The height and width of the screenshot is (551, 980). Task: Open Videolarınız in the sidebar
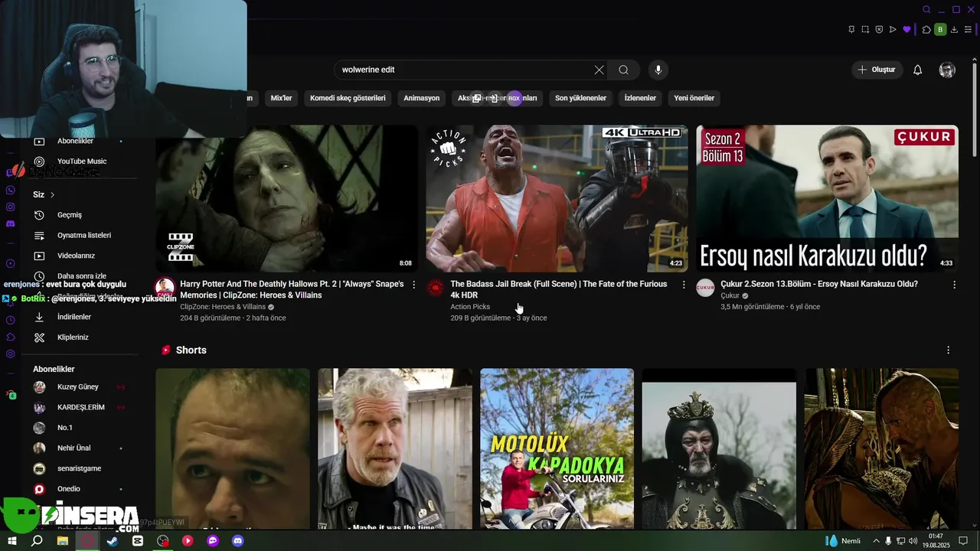tap(76, 256)
